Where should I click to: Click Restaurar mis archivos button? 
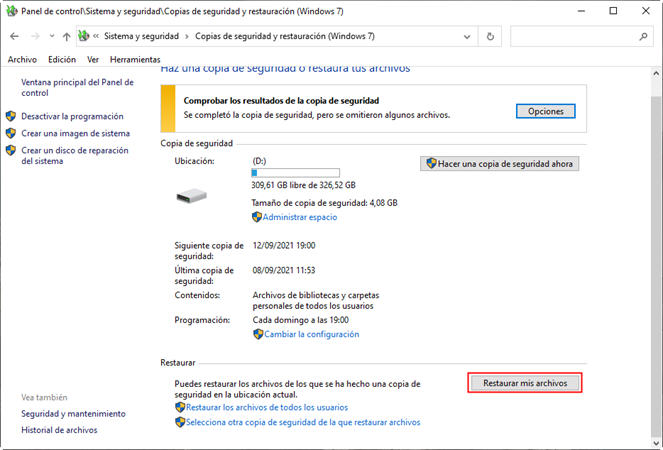coord(525,383)
